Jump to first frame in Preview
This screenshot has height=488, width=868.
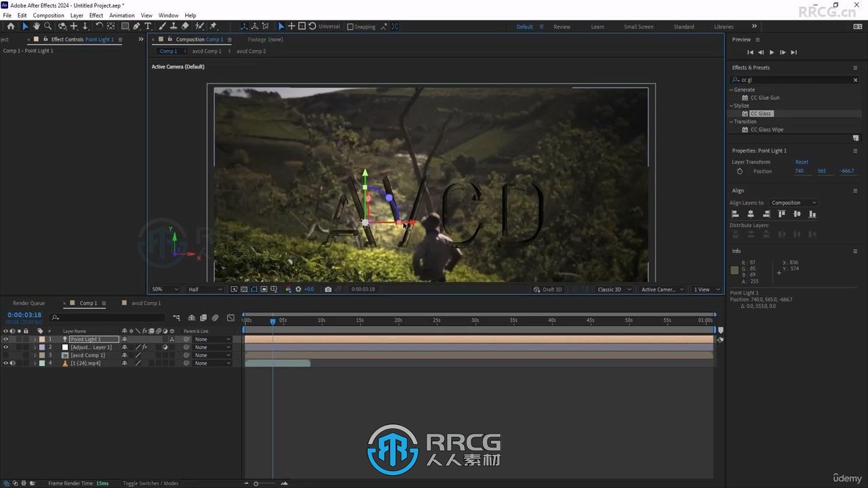[x=750, y=52]
